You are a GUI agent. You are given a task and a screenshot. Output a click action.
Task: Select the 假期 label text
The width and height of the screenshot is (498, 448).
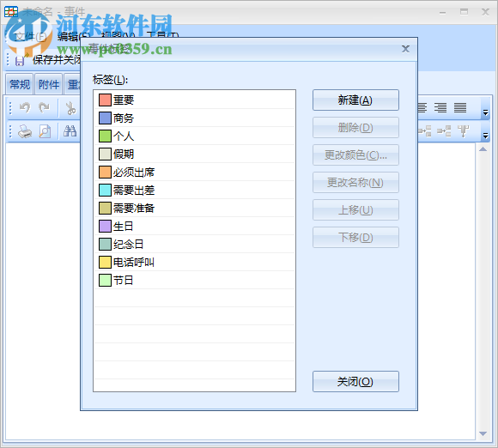pyautogui.click(x=124, y=154)
